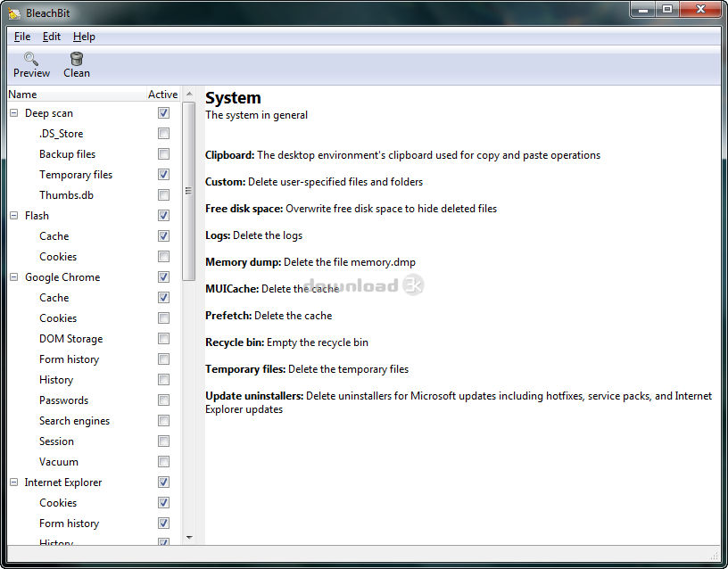Screen dimensions: 728x569
Task: Uncheck the Flash group checkbox
Action: click(x=163, y=215)
